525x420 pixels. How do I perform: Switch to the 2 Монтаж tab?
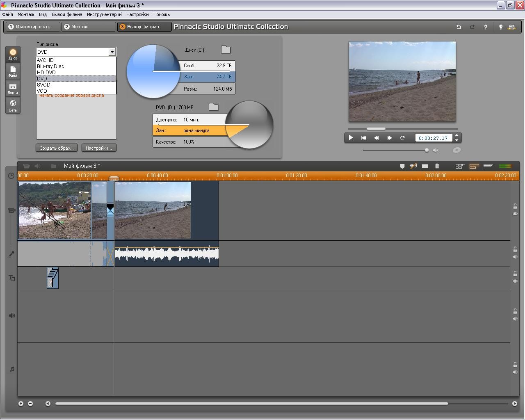[89, 27]
